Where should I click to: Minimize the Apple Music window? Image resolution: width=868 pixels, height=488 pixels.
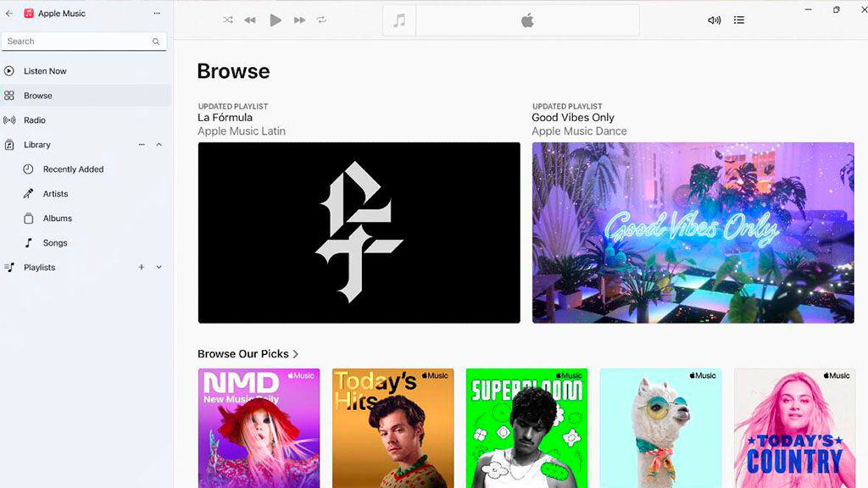(x=808, y=9)
